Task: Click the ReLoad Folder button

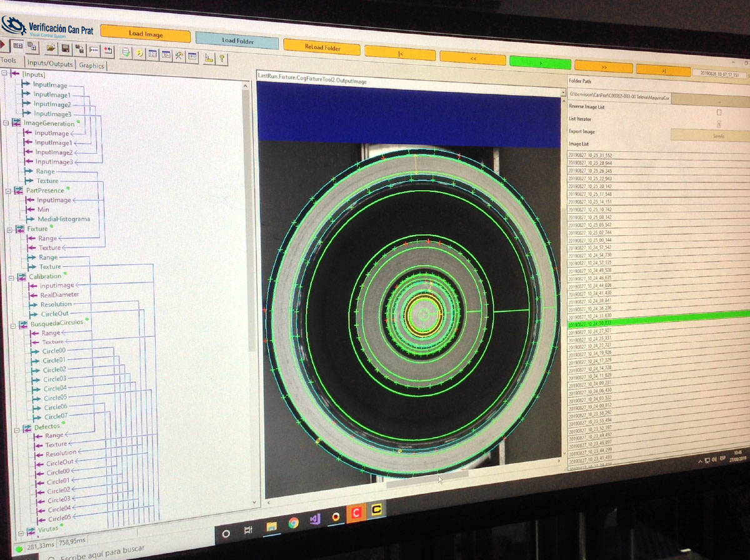Action: click(x=322, y=47)
